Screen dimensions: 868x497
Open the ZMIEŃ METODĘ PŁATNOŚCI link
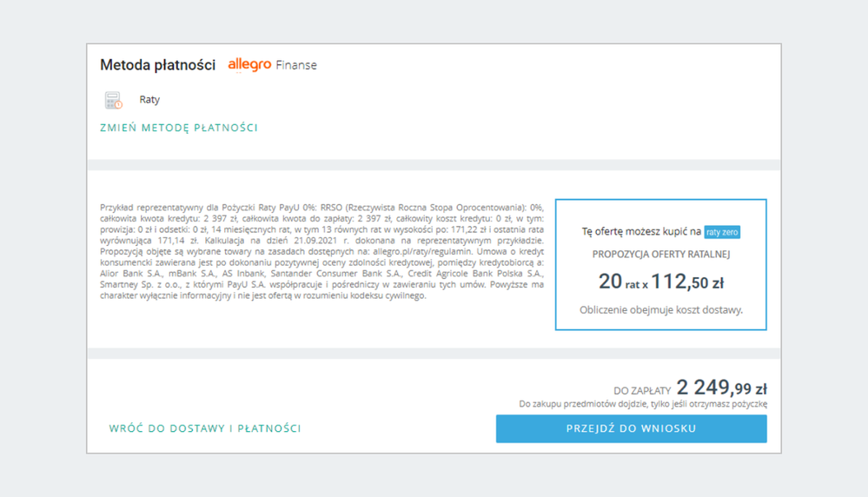click(179, 128)
